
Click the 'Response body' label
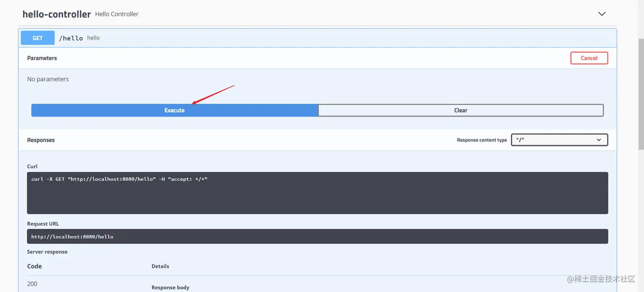170,287
